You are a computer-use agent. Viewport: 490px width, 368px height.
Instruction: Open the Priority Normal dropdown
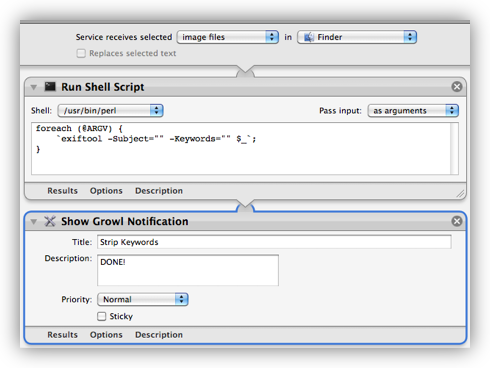coord(143,299)
